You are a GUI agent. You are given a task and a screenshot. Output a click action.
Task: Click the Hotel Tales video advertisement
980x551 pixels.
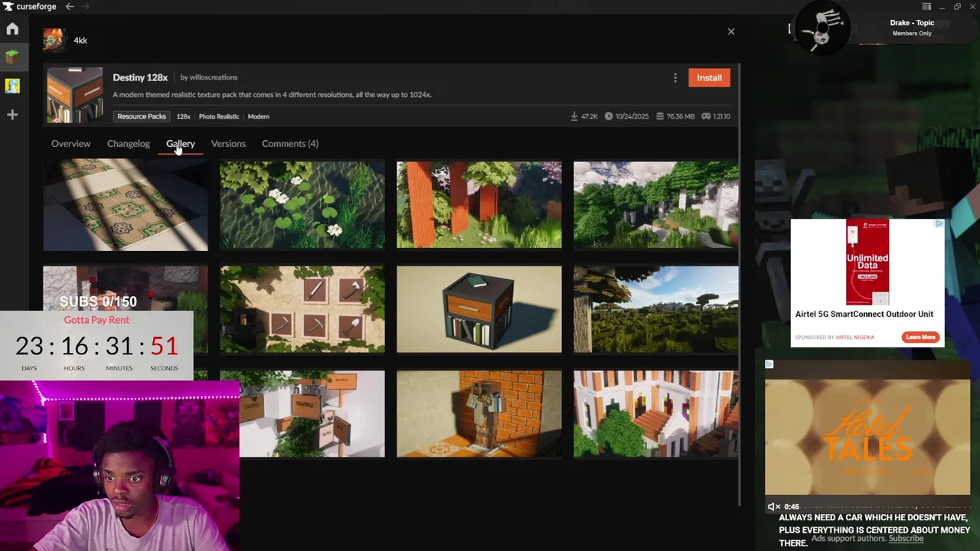coord(867,437)
